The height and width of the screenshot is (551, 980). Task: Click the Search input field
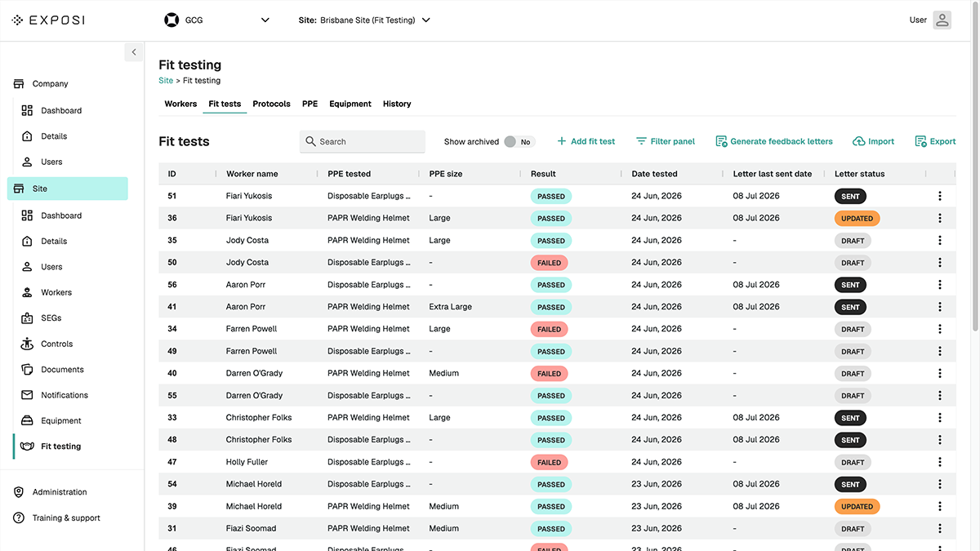click(x=363, y=141)
